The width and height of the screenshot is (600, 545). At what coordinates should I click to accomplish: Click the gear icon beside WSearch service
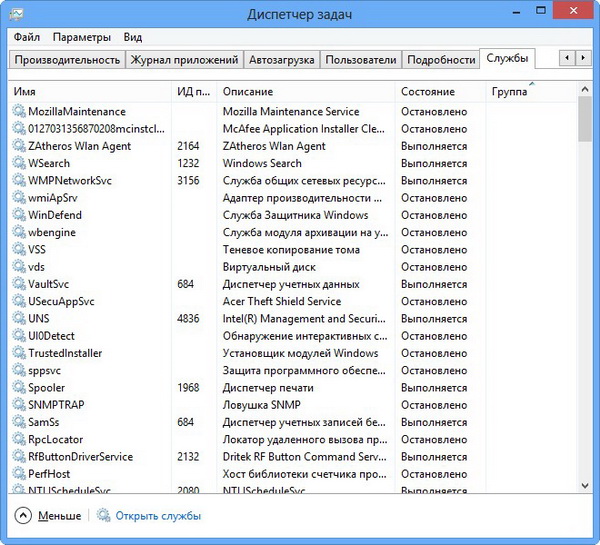(19, 163)
